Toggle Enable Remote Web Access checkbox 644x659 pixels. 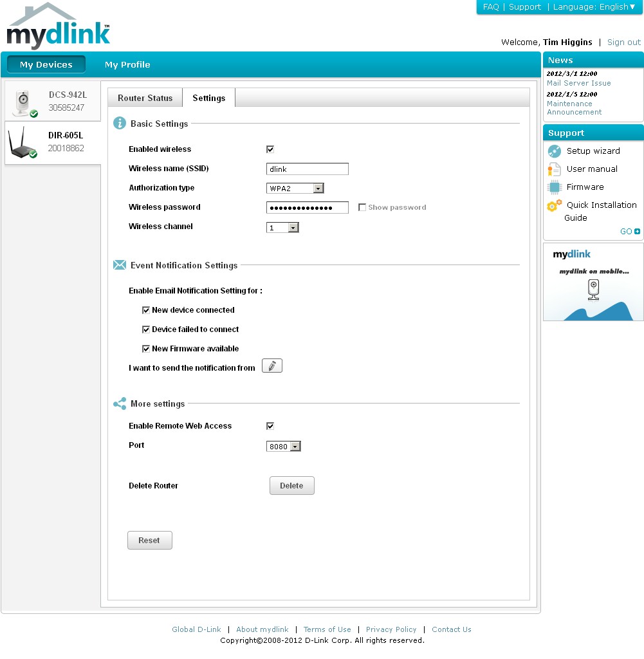click(270, 426)
